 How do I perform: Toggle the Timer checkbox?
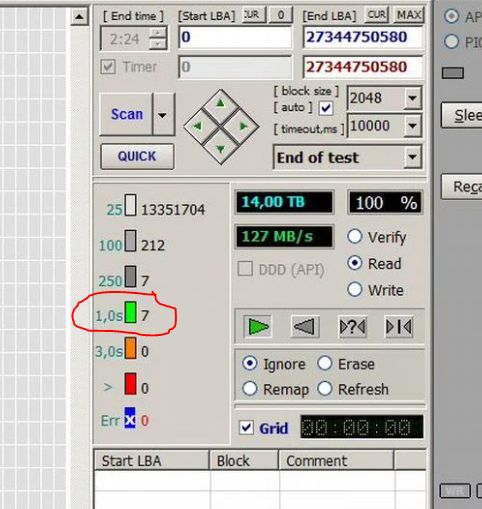coord(108,67)
